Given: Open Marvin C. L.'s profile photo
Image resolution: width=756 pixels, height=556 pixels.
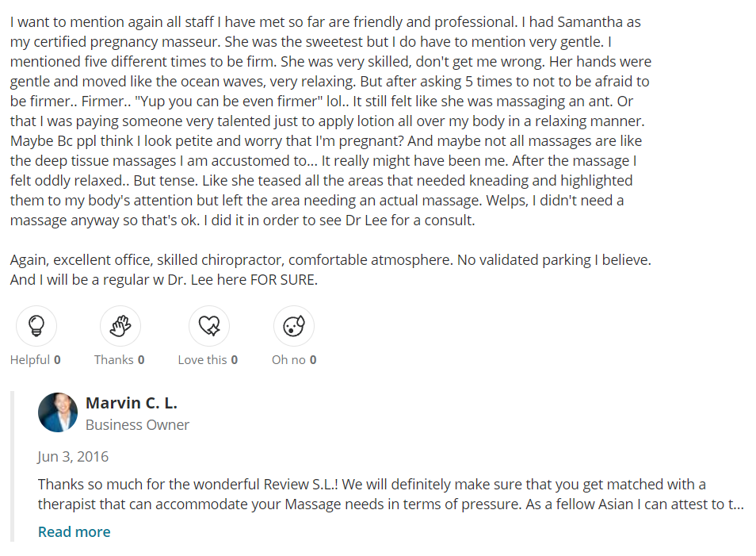Looking at the screenshot, I should tap(58, 412).
